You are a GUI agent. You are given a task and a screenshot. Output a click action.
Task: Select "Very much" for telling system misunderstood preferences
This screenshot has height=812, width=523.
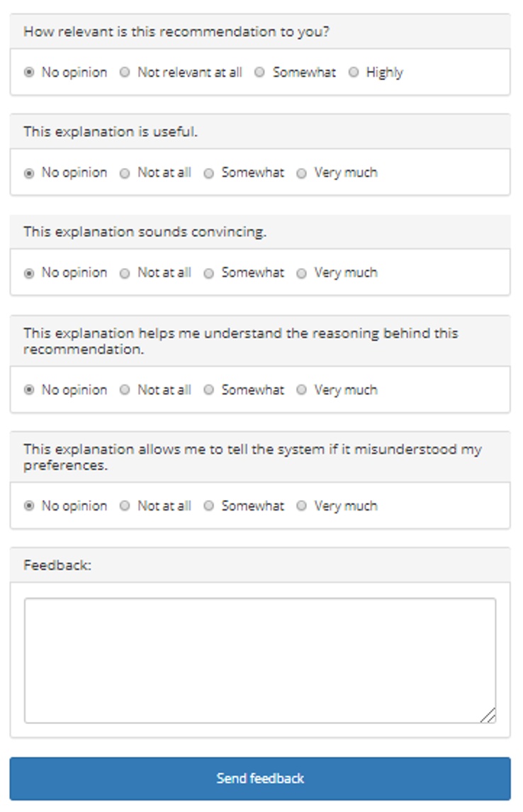tap(300, 506)
